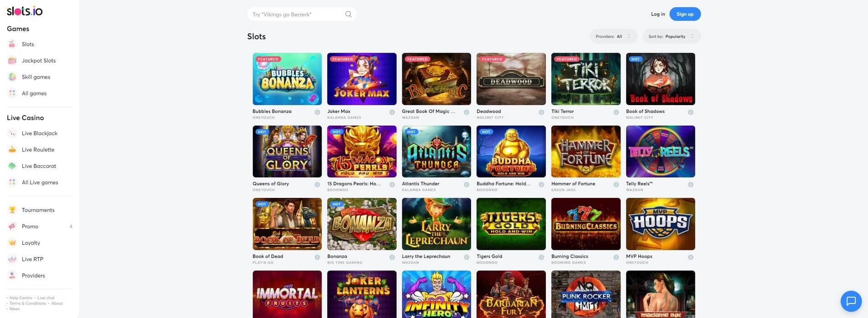Open the Infinity Hero thumbnail
Image resolution: width=868 pixels, height=318 pixels.
[x=437, y=294]
